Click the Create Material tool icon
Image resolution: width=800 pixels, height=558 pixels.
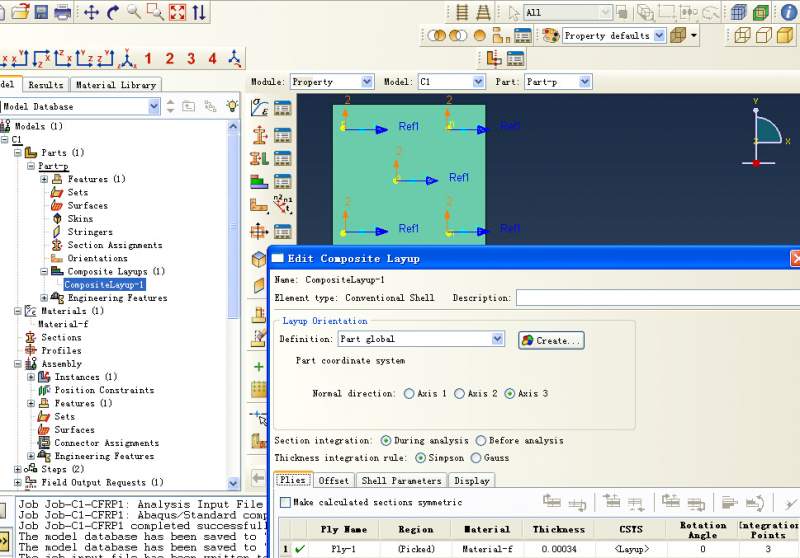pos(260,107)
